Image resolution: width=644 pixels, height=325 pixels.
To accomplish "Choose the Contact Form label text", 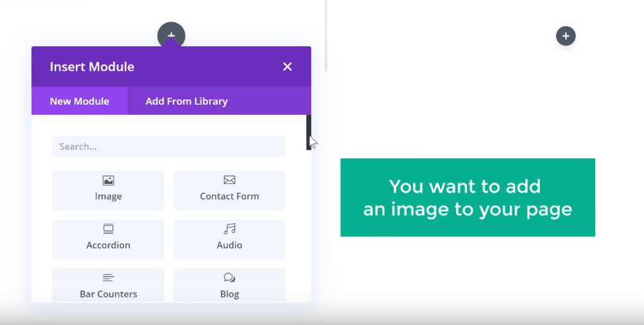I will 230,197.
